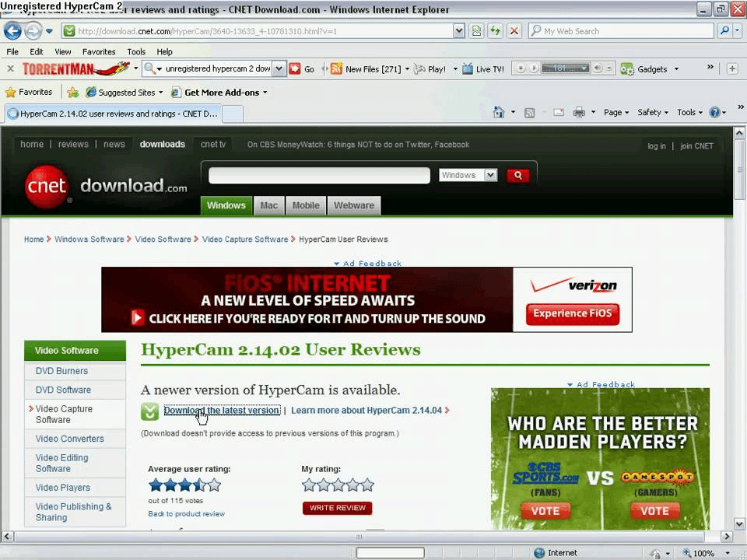Open the Windows platform dropdown in CNET search
747x560 pixels.
(x=491, y=175)
